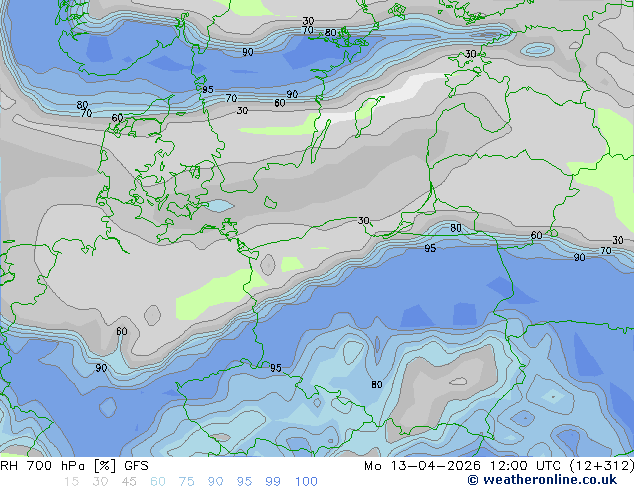
Task: Select the legend value 75 below the map
Action: point(187,482)
